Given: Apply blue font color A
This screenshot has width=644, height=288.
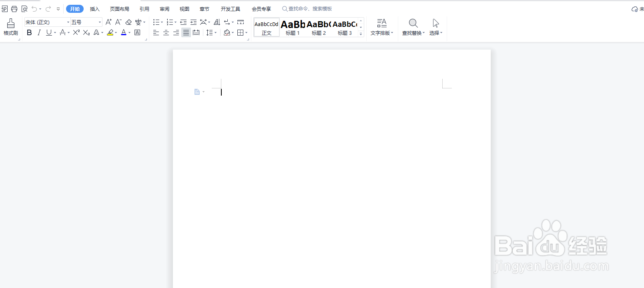Looking at the screenshot, I should click(124, 32).
